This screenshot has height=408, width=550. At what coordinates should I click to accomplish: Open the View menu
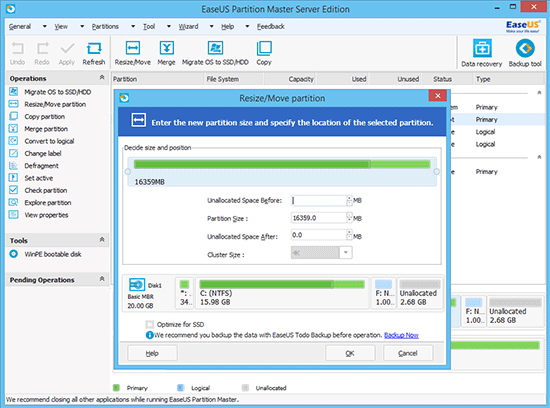tap(61, 26)
